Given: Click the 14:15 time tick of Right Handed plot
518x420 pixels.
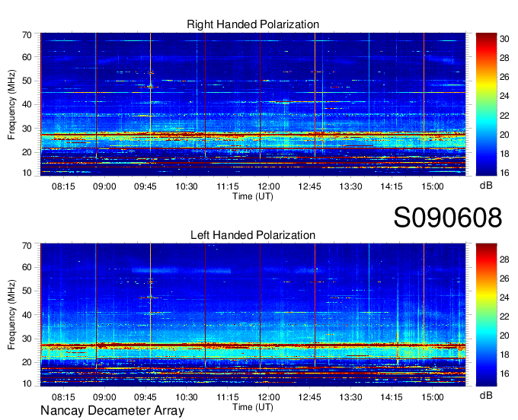Looking at the screenshot, I should coord(392,186).
